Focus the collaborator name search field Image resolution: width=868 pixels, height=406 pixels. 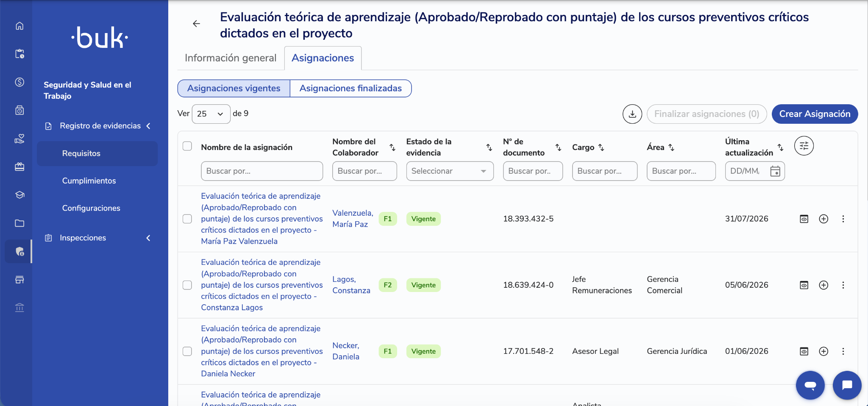pyautogui.click(x=364, y=171)
